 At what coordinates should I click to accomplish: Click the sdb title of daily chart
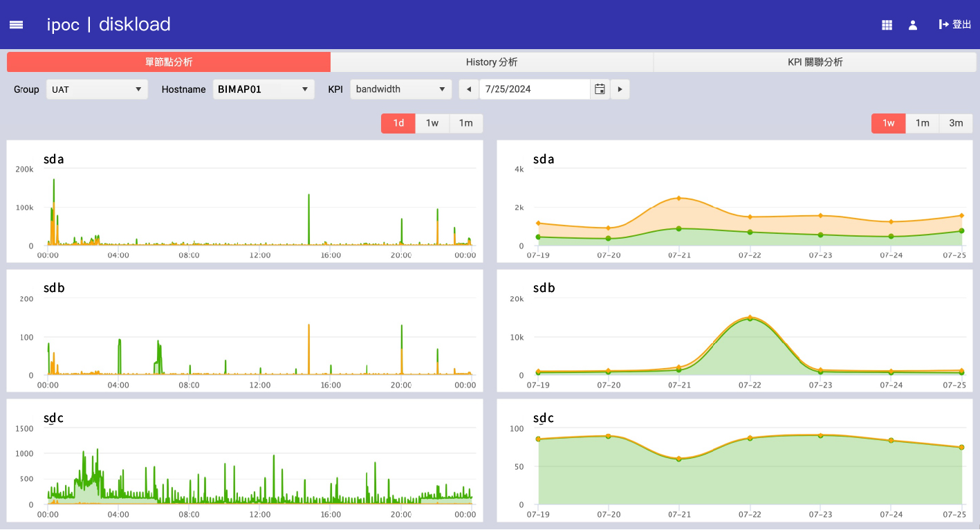pos(54,288)
